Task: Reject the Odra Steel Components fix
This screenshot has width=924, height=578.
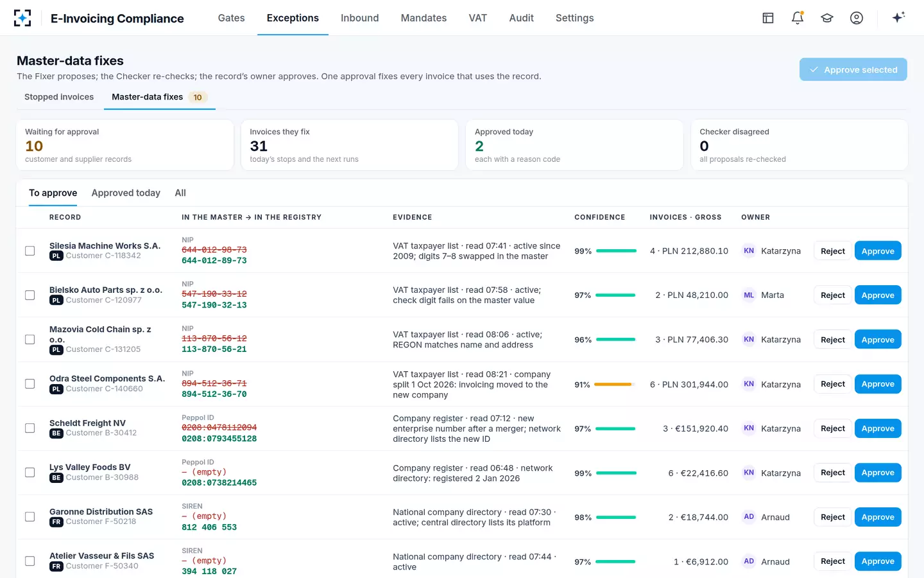Action: [833, 384]
